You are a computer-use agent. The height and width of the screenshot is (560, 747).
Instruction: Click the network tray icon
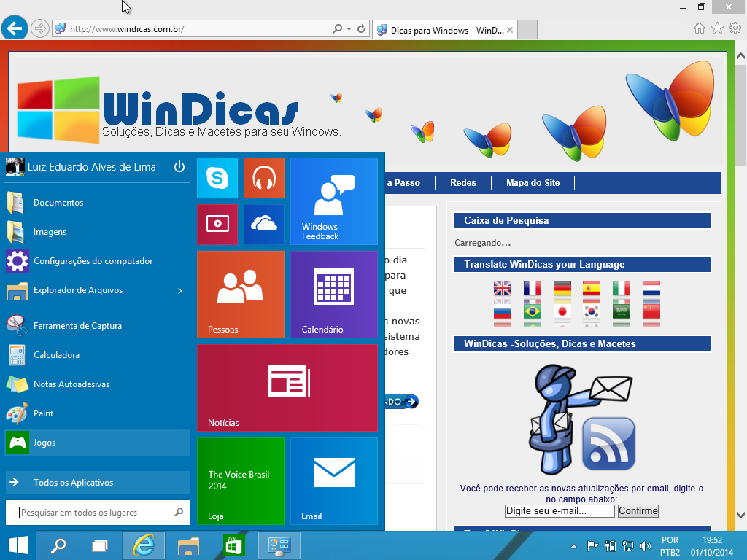628,546
